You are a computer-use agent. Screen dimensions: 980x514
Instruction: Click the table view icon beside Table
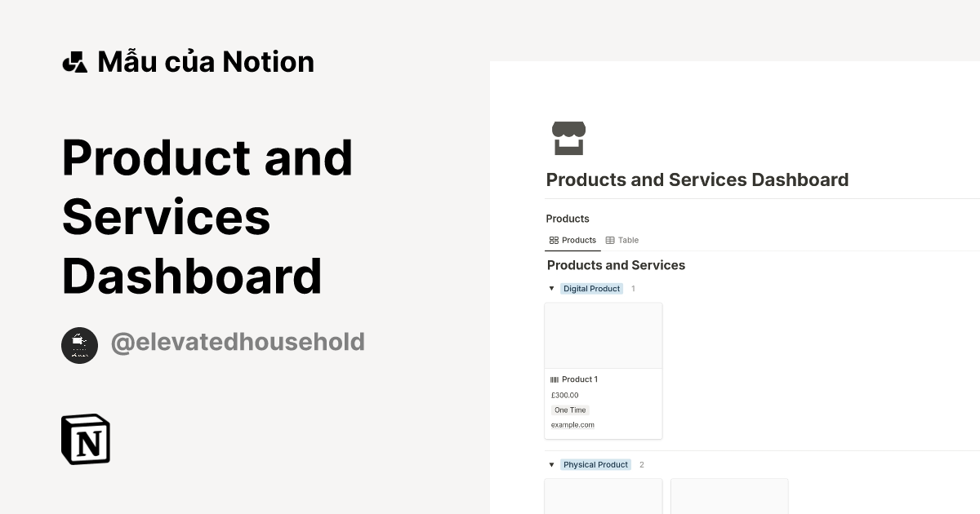click(x=611, y=240)
